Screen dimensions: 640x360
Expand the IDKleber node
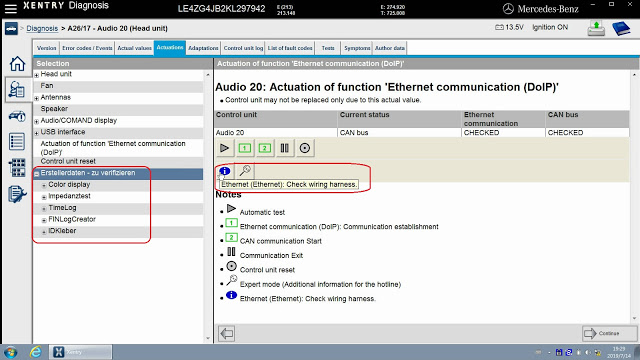[x=44, y=232]
